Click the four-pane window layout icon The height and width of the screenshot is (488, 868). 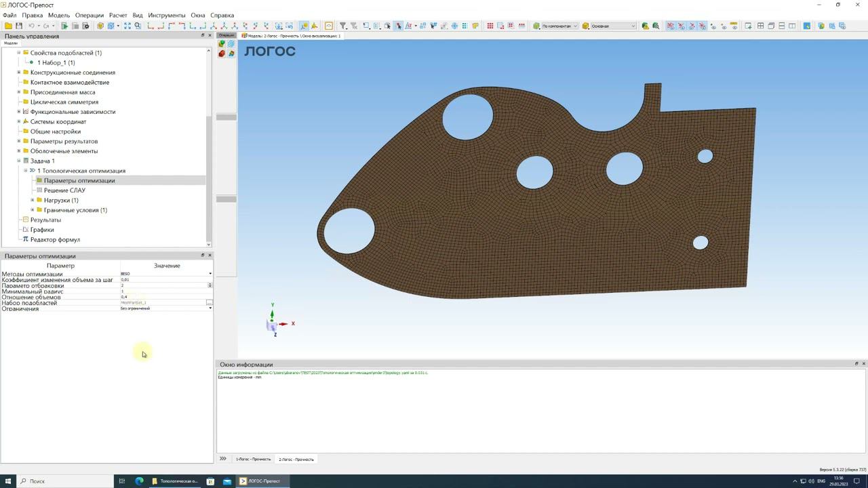760,26
